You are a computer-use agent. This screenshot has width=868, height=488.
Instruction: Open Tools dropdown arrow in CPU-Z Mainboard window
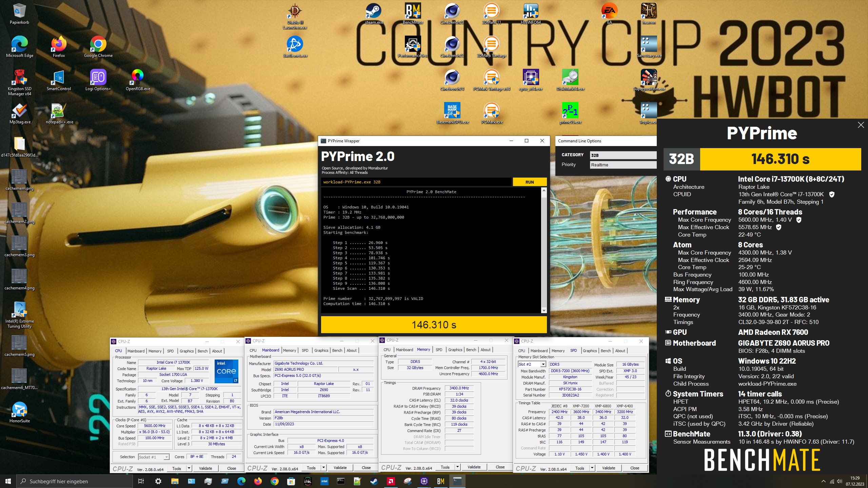pyautogui.click(x=323, y=468)
